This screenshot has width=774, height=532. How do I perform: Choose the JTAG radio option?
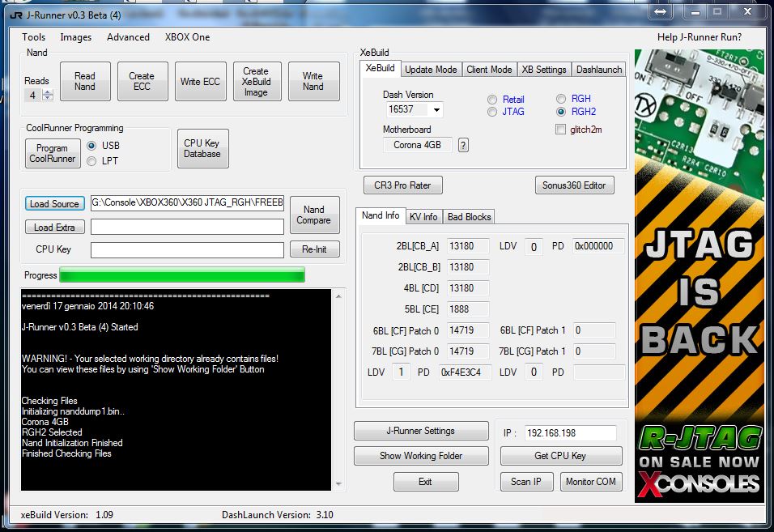tap(492, 112)
